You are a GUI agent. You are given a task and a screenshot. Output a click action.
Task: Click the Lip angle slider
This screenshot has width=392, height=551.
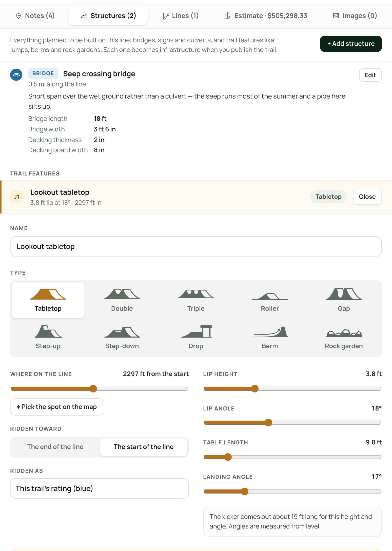point(292,423)
